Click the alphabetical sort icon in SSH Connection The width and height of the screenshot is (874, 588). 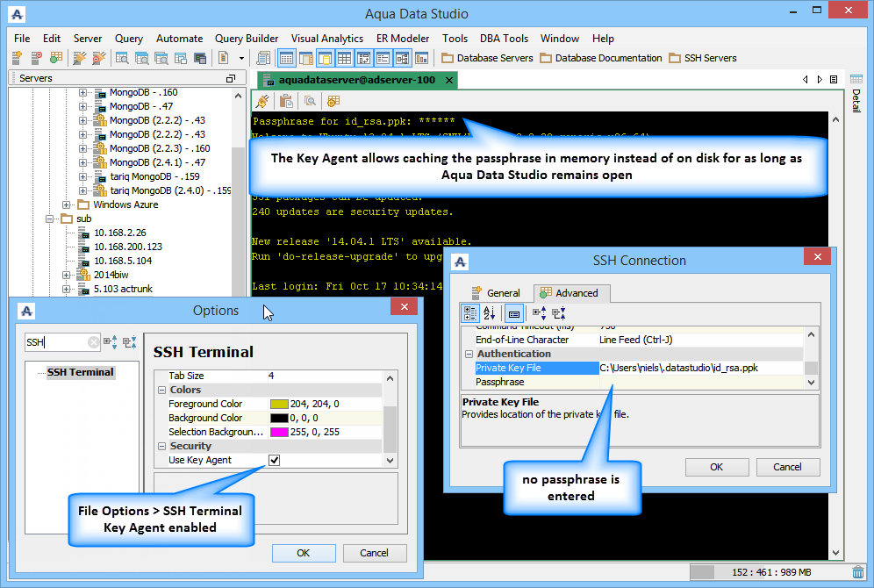(490, 313)
